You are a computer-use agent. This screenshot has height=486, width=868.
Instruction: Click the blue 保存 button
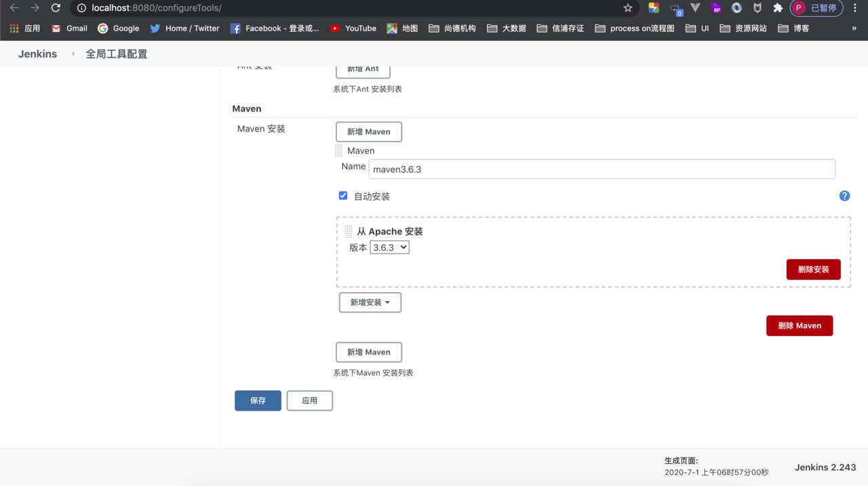258,401
